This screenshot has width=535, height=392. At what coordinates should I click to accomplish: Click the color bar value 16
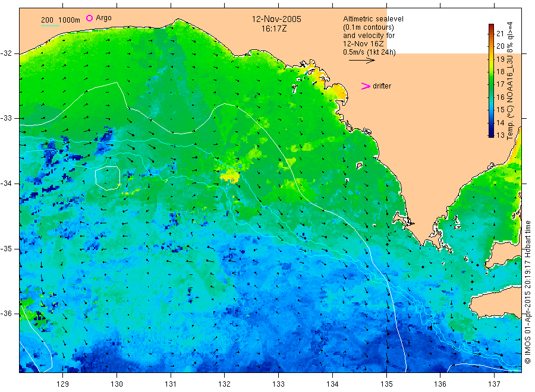pyautogui.click(x=500, y=97)
